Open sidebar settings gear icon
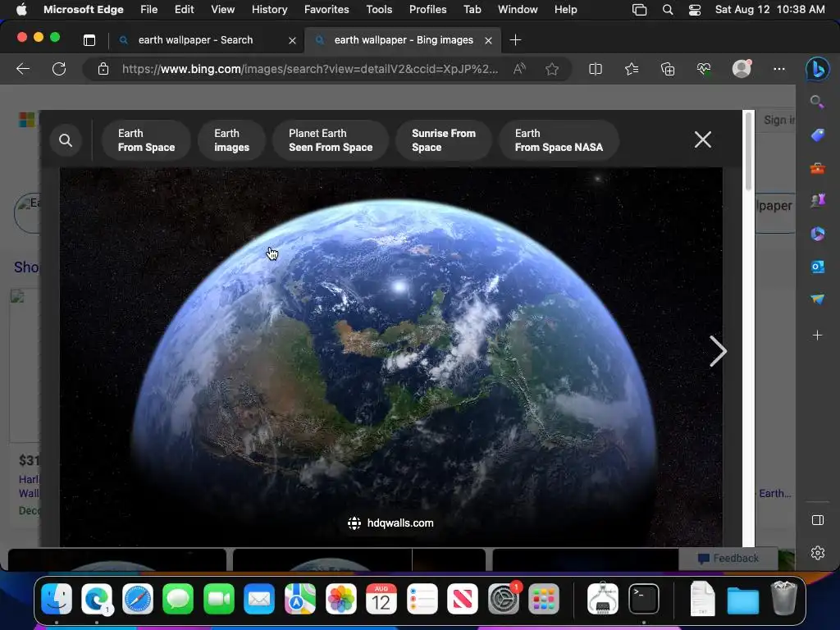 coord(818,552)
